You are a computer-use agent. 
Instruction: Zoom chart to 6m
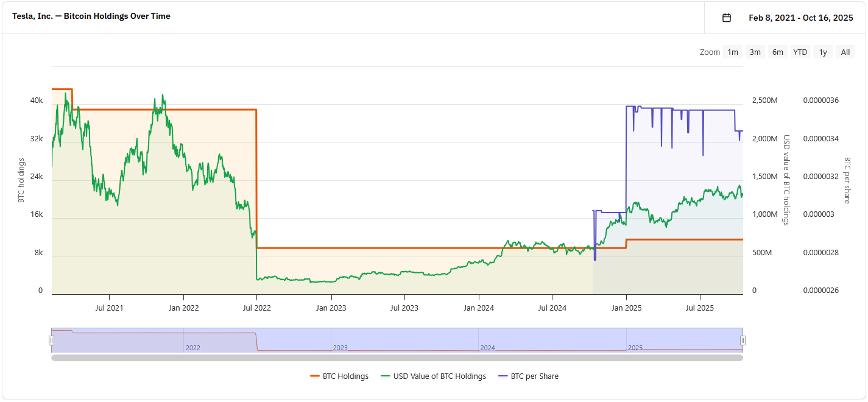(778, 52)
